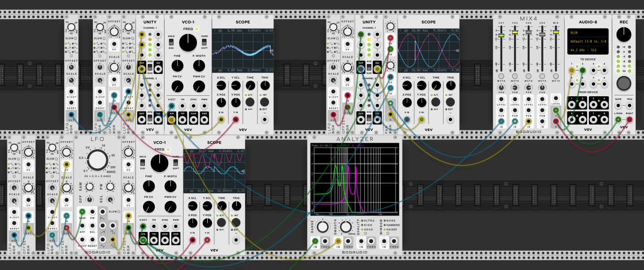The width and height of the screenshot is (644, 270).
Task: Toggle X/Y mode on the 18,80 pp scope
Action: [435, 102]
